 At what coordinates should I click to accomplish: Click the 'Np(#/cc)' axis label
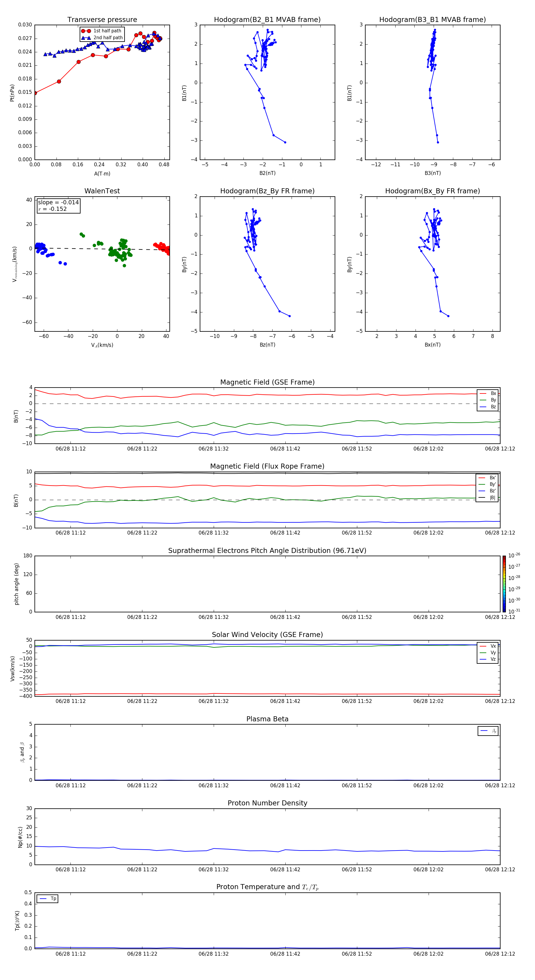tap(20, 837)
